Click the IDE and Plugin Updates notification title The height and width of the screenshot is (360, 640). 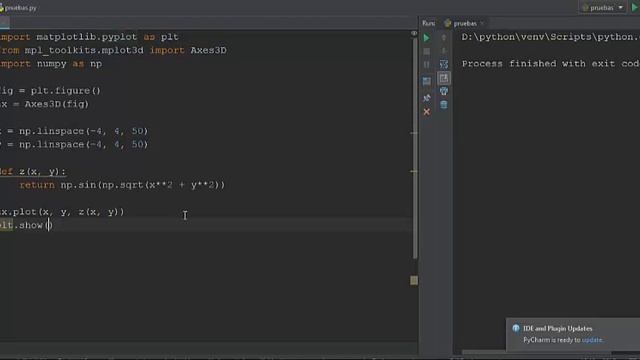(x=558, y=329)
